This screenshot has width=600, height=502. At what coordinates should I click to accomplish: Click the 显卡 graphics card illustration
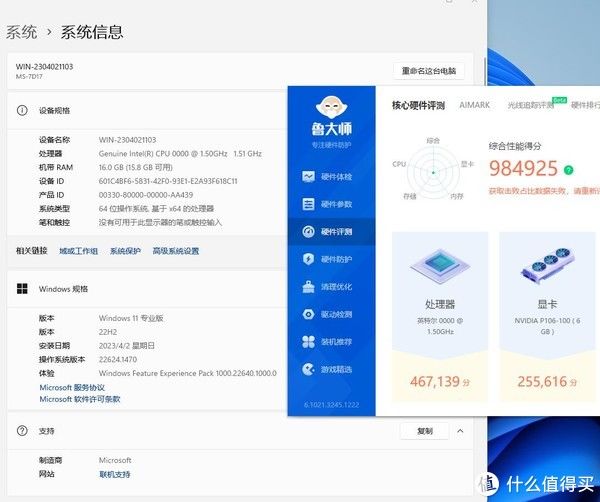[548, 265]
